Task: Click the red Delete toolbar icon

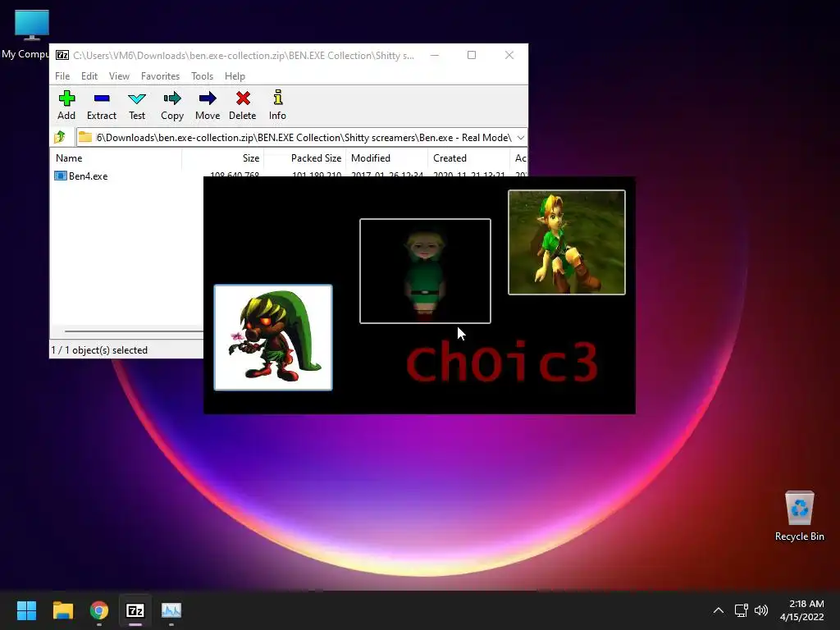Action: [x=243, y=98]
